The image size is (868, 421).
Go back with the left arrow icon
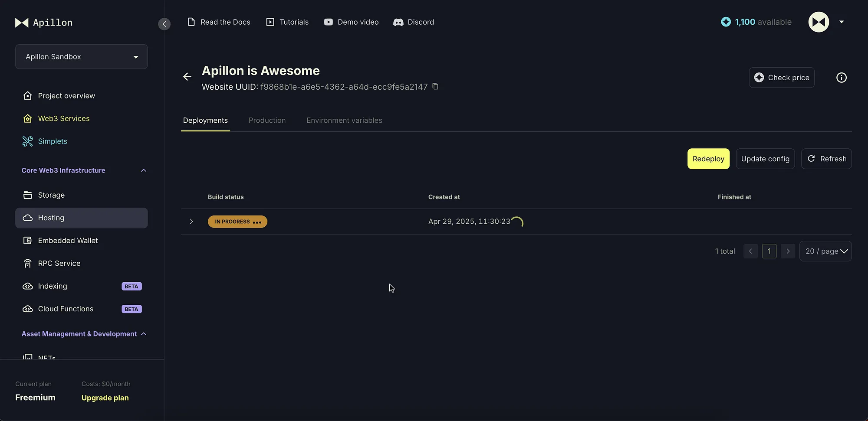[187, 77]
